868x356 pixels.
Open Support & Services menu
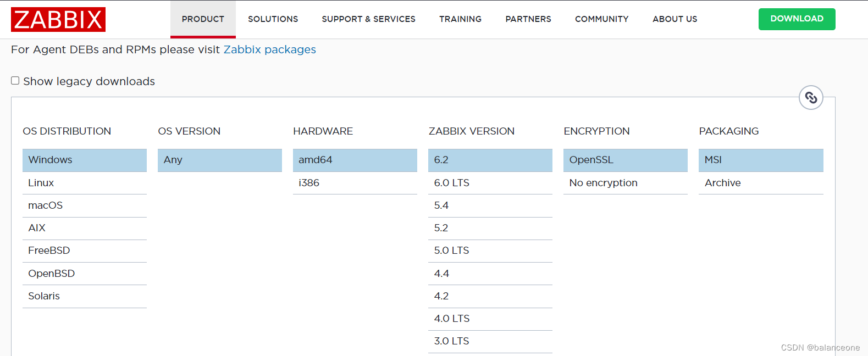368,19
